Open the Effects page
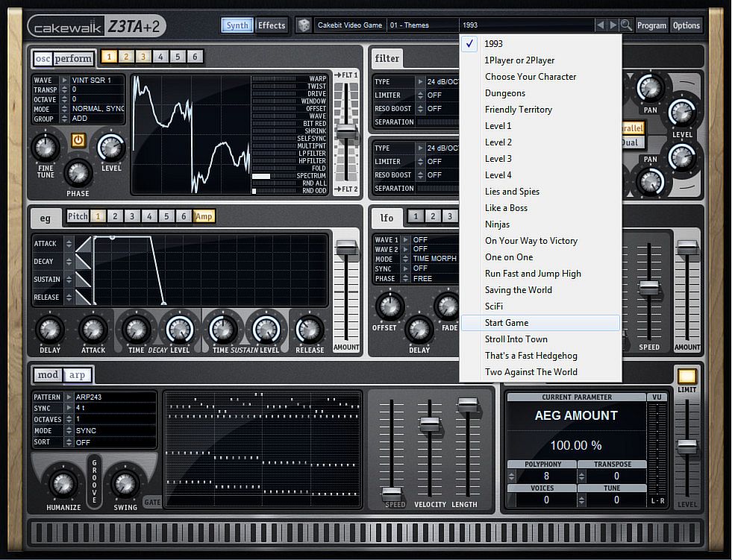732x560 pixels. coord(272,25)
